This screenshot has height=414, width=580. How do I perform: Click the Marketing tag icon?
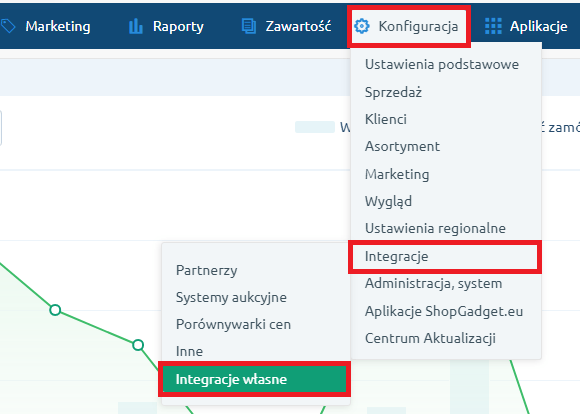[8, 26]
